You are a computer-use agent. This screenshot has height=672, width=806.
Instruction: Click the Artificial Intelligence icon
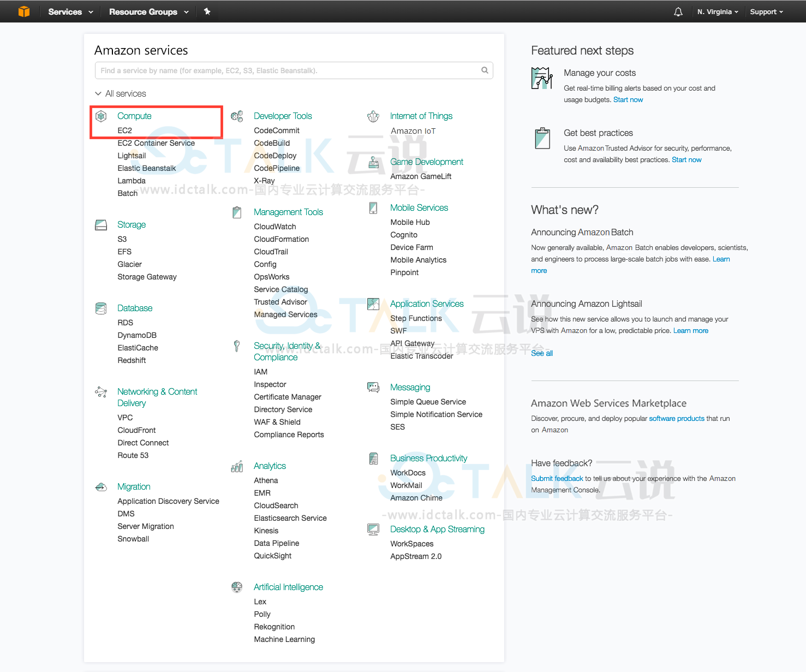pyautogui.click(x=237, y=587)
